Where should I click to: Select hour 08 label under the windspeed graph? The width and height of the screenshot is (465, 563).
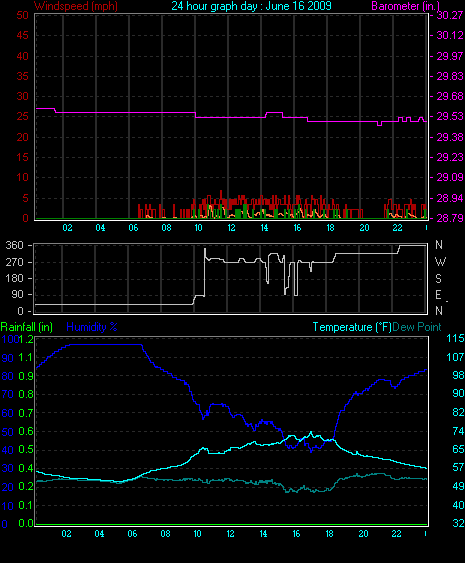[x=166, y=228]
